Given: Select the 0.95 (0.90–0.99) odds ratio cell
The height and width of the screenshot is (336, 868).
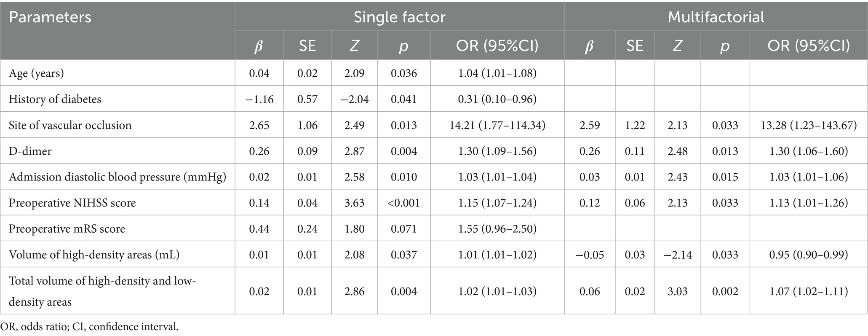Looking at the screenshot, I should 809,255.
